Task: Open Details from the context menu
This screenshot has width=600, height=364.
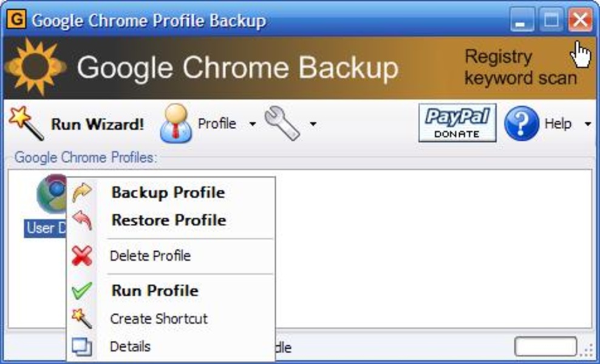Action: coord(130,347)
